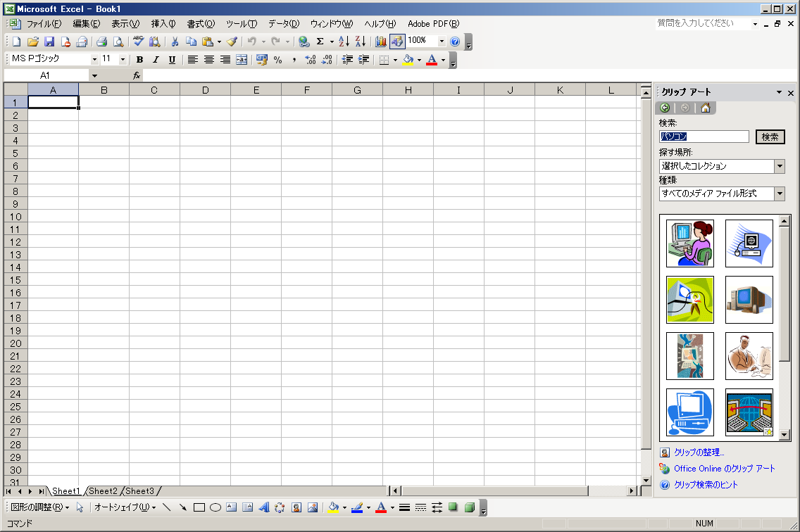Open the 挿入(I) menu

163,24
